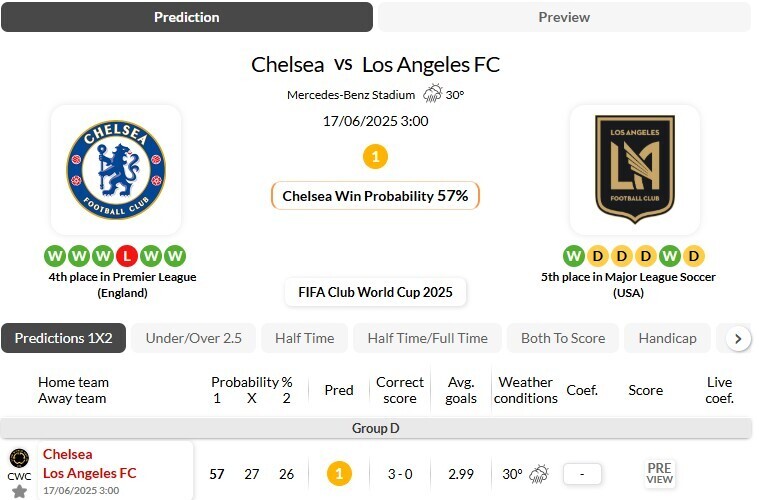Screen dimensions: 759x500
Task: Switch to the Preview tab
Action: tap(564, 17)
